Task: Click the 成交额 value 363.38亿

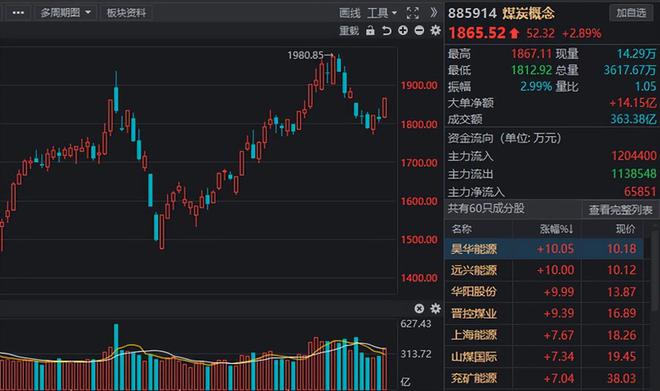Action: coord(633,119)
